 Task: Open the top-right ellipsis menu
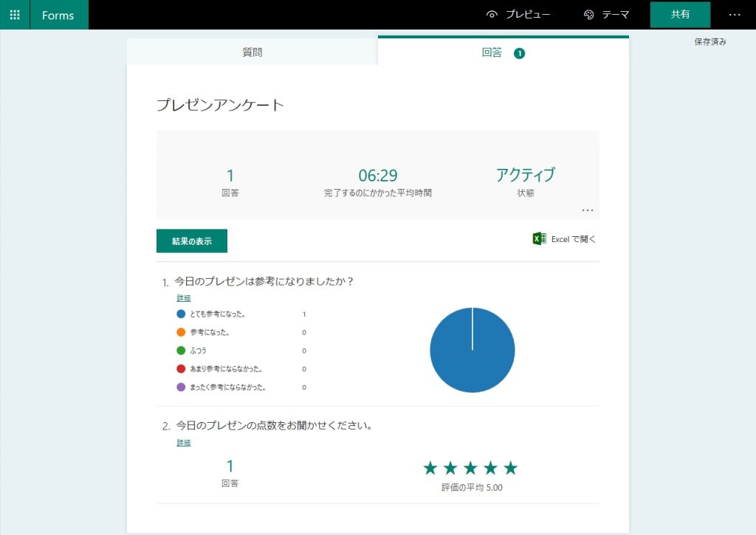tap(735, 14)
